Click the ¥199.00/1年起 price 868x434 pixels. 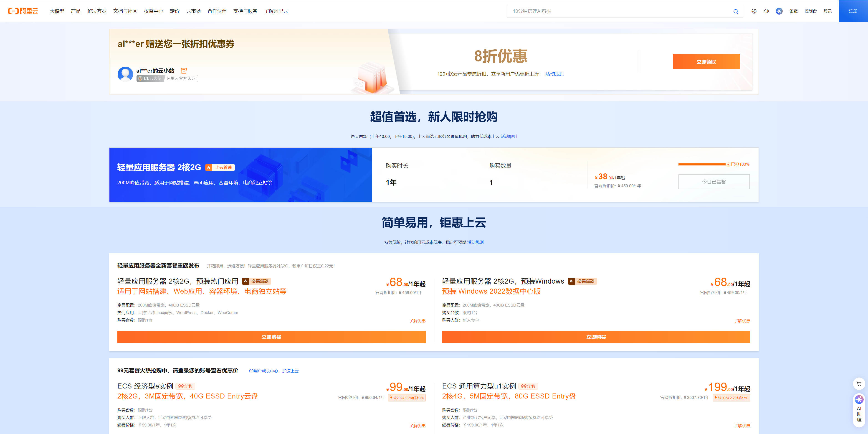[x=727, y=387]
